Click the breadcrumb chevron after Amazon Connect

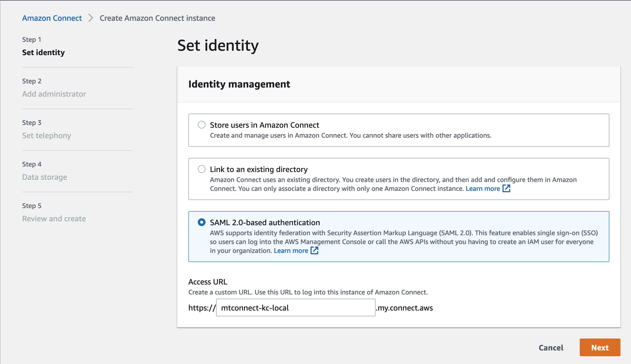(x=91, y=18)
